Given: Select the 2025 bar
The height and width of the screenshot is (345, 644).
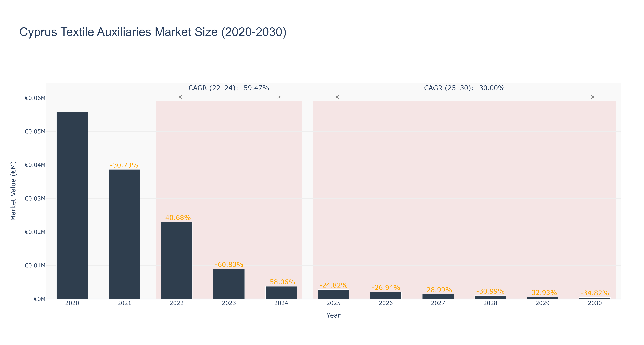Looking at the screenshot, I should click(333, 294).
